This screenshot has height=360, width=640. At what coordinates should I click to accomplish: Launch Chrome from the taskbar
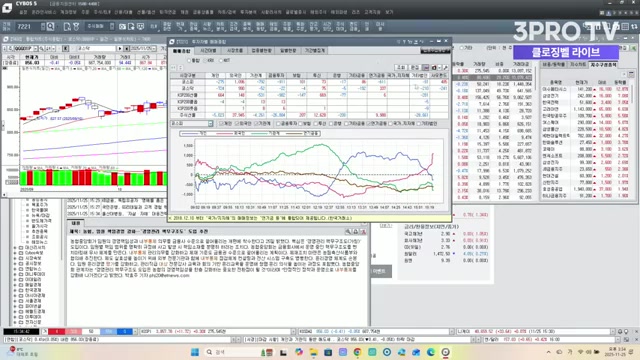(358, 352)
